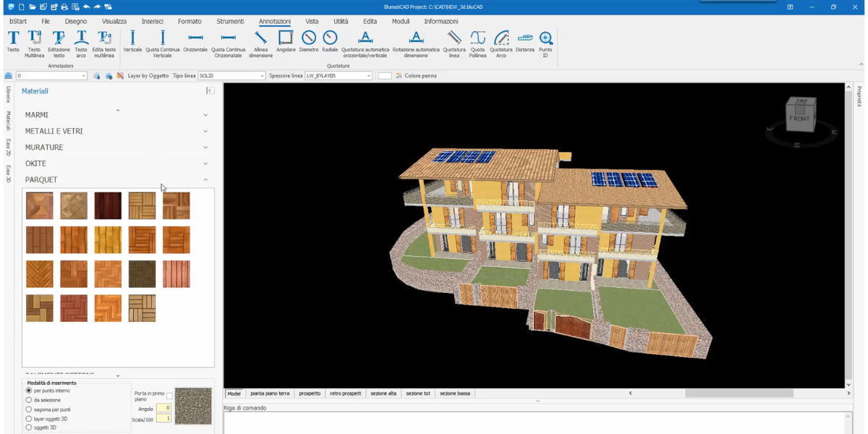
Task: Click the Angolo input field
Action: (163, 409)
